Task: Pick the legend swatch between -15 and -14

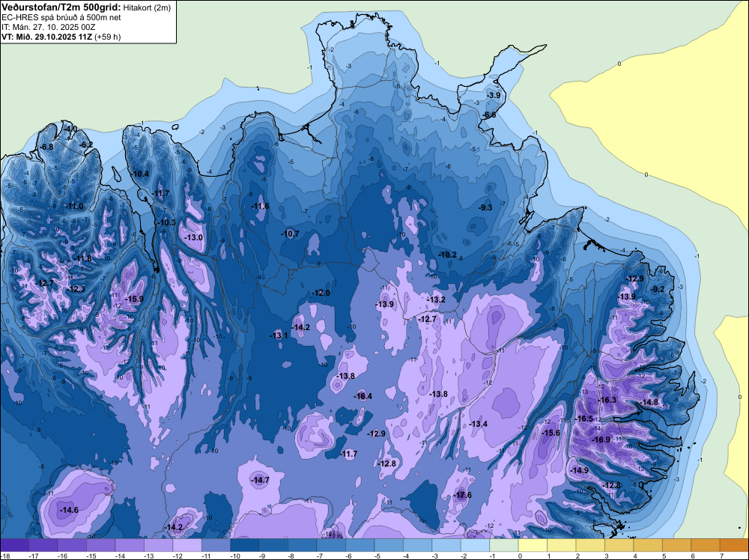Action: [x=101, y=545]
